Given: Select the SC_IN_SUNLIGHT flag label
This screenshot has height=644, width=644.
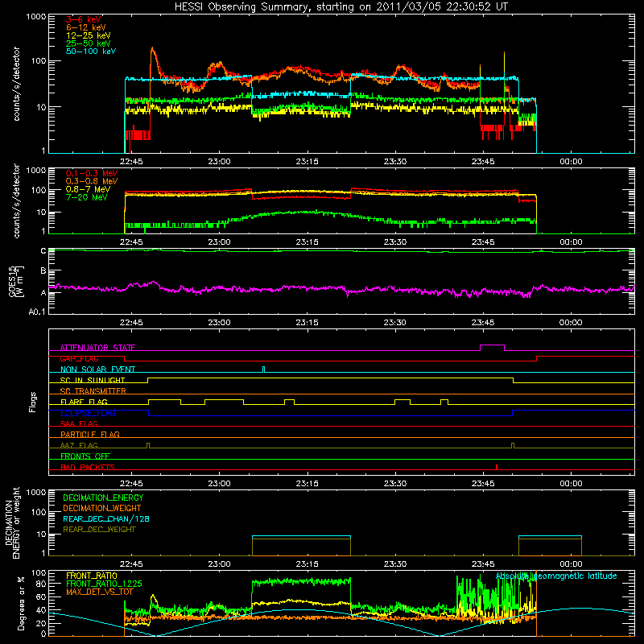Looking at the screenshot, I should [x=93, y=380].
